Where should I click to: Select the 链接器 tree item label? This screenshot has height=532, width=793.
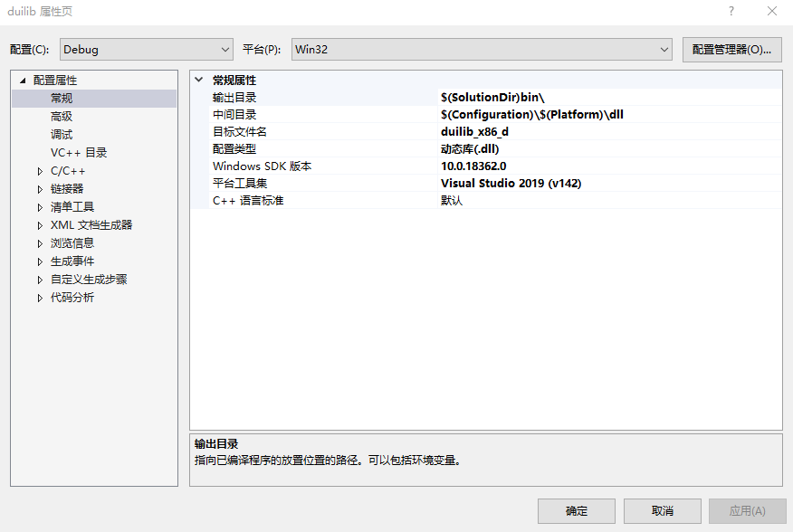[x=67, y=189]
